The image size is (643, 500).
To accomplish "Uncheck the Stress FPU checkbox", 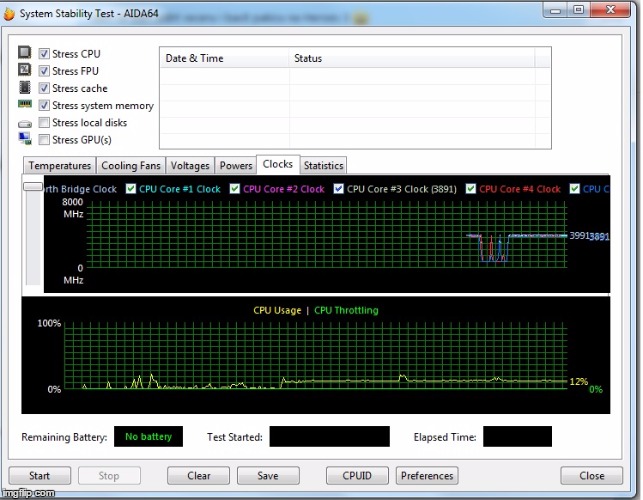I will [x=44, y=71].
